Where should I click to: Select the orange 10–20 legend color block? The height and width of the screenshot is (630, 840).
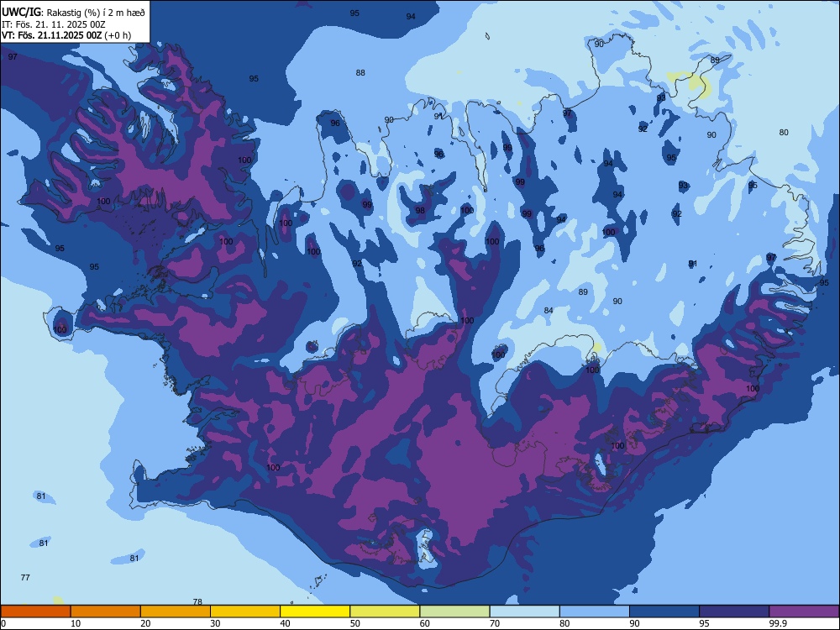tap(106, 612)
